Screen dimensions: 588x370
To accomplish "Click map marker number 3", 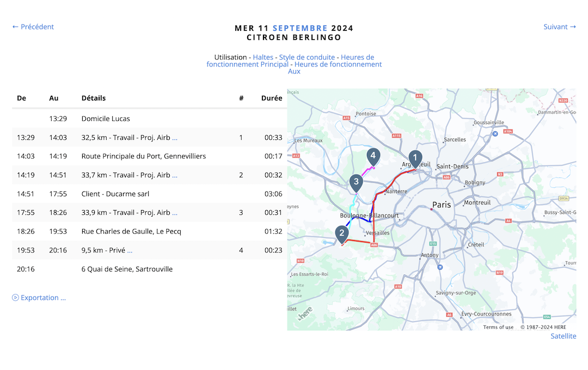I will pyautogui.click(x=356, y=183).
